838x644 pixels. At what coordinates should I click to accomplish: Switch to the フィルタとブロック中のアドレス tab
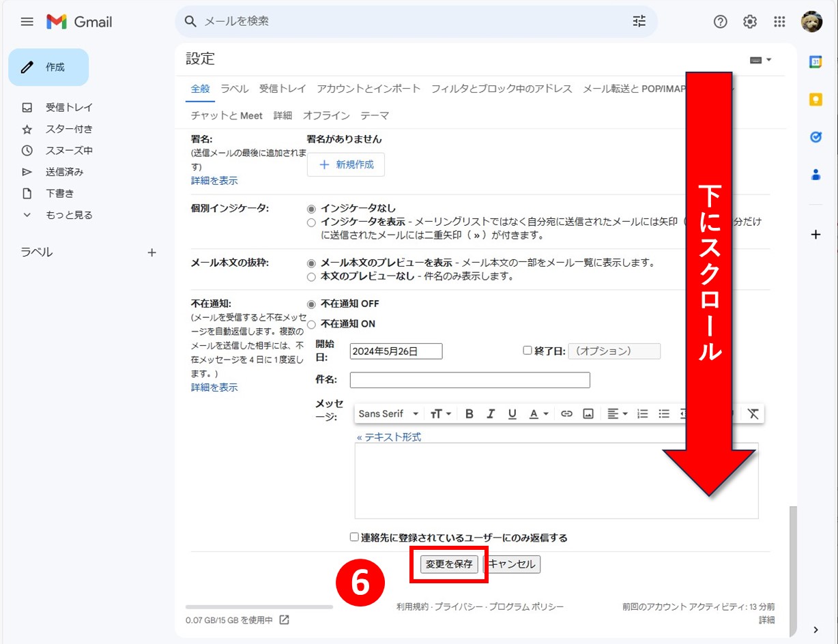502,89
